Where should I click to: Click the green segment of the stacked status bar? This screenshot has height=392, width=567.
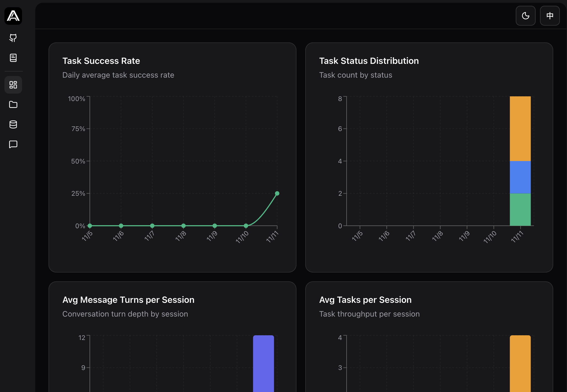[520, 210]
